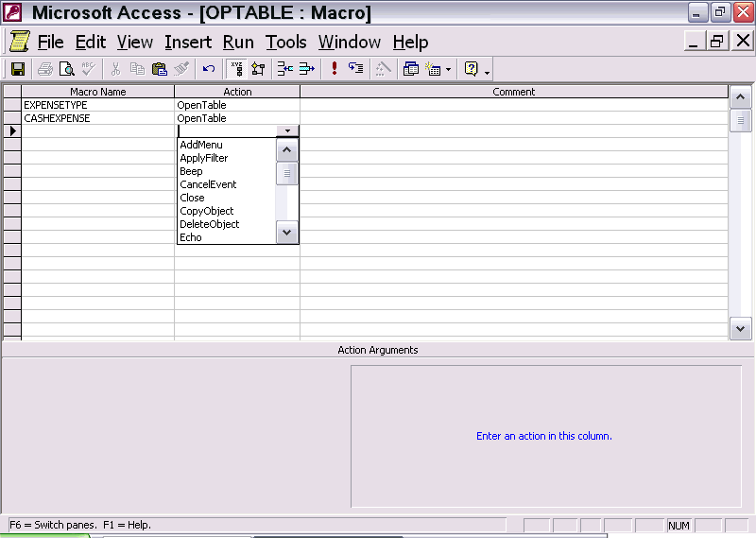Image resolution: width=756 pixels, height=538 pixels.
Task: Save the macro with the floppy disk icon
Action: 18,69
